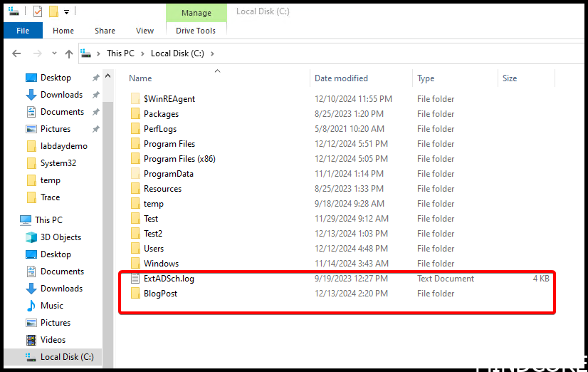Go up one level with the Up arrow
Screen dimensions: 588x372
pos(69,53)
